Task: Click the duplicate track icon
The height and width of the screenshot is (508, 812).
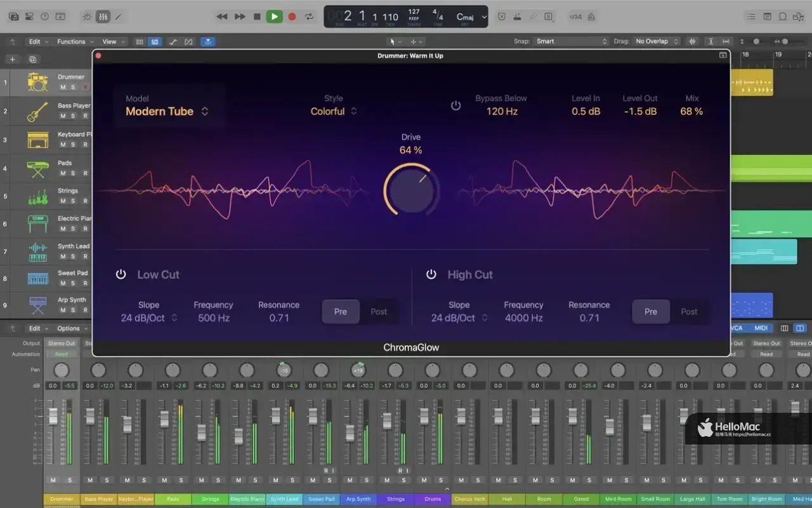Action: [x=33, y=59]
